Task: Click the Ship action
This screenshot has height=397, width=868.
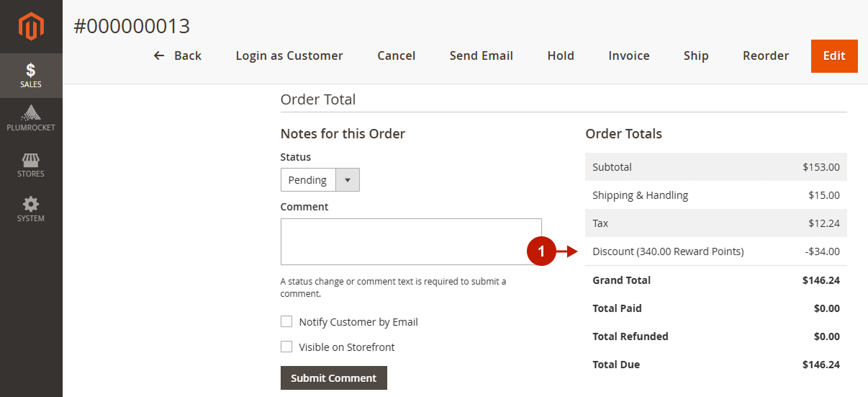Action: tap(696, 55)
